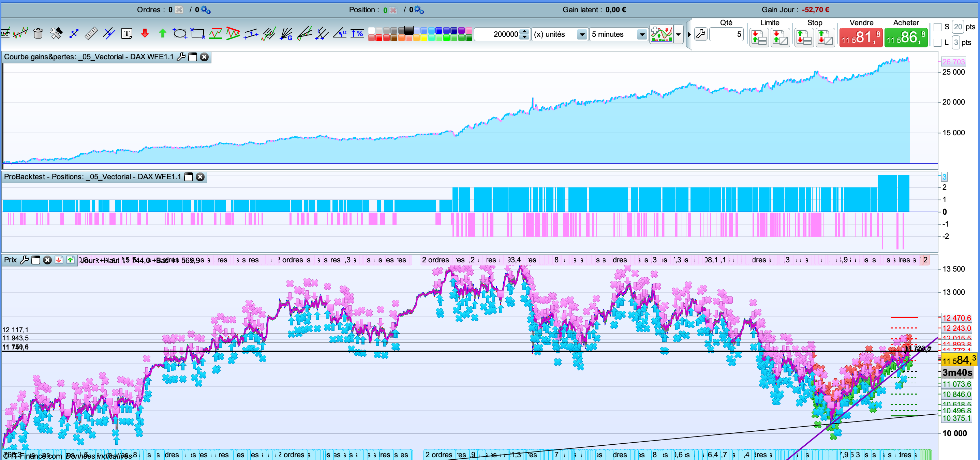Click the trash delete-objects icon
The height and width of the screenshot is (460, 980).
tap(38, 34)
